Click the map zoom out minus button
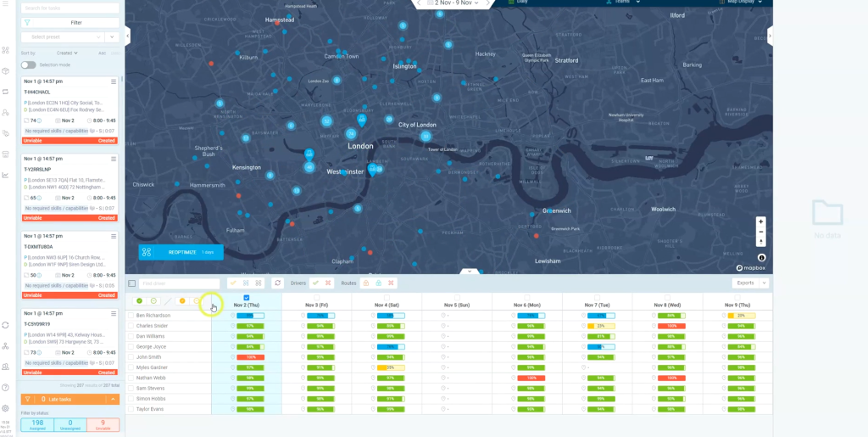 (x=760, y=232)
